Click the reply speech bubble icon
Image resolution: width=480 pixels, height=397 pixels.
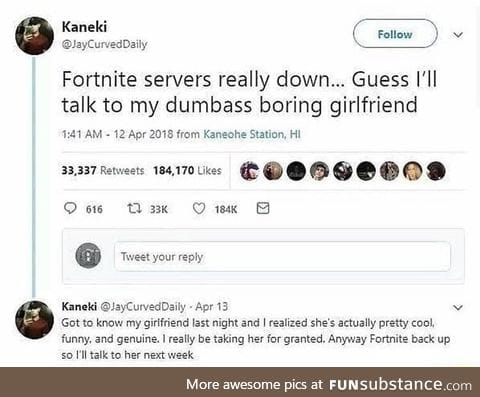coord(70,209)
